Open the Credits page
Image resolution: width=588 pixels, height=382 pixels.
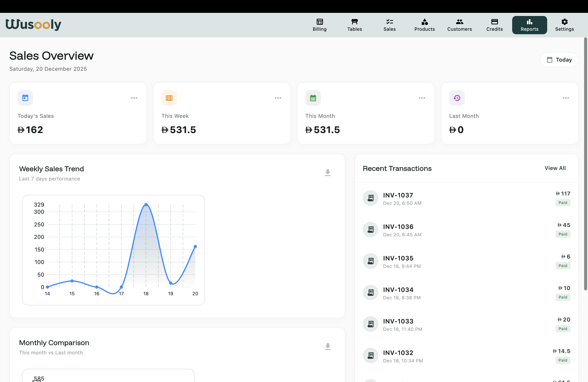pos(494,25)
